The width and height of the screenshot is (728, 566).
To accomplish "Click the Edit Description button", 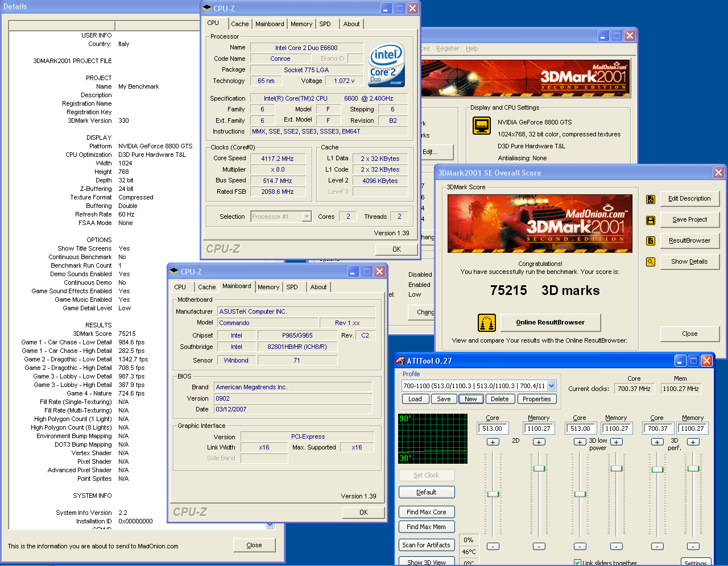I will pos(689,199).
